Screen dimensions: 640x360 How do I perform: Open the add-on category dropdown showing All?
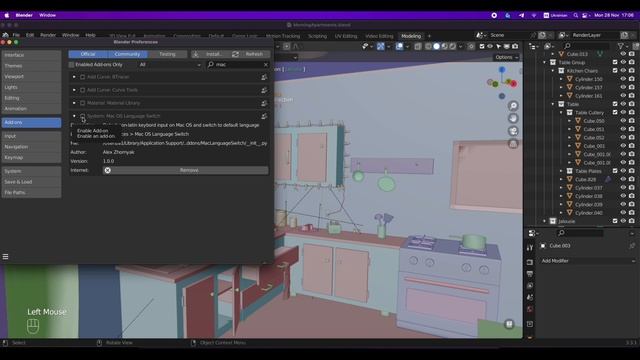(170, 64)
